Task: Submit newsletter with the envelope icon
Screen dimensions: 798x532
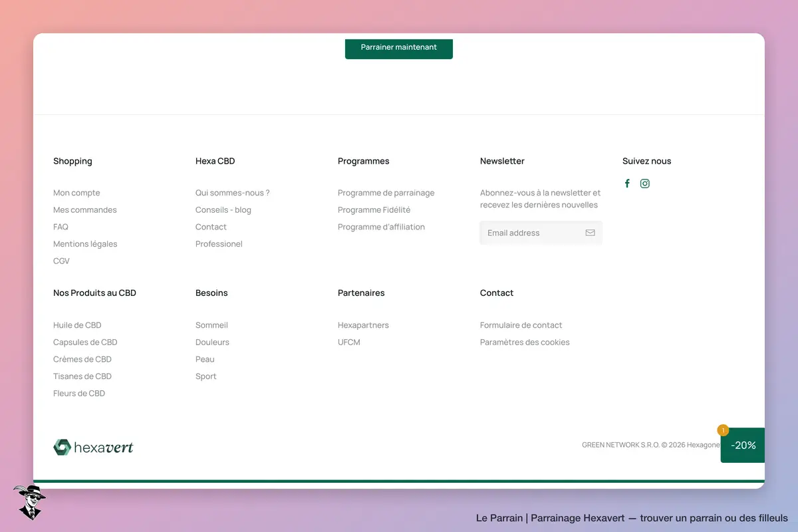Action: coord(590,233)
